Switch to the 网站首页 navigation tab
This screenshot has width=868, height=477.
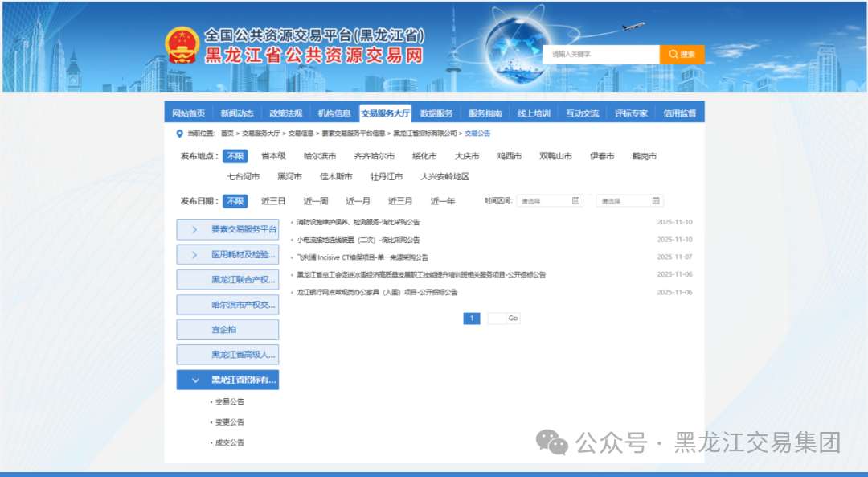tap(189, 113)
